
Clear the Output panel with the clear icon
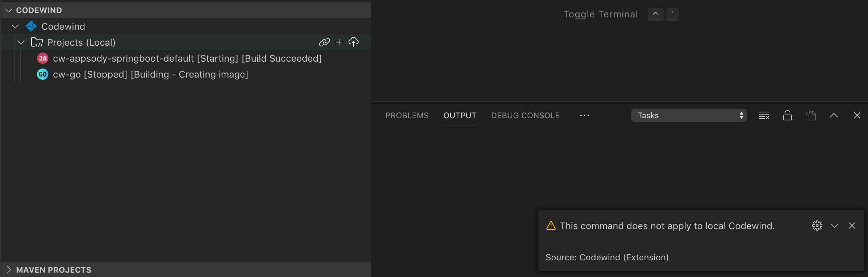pos(764,115)
